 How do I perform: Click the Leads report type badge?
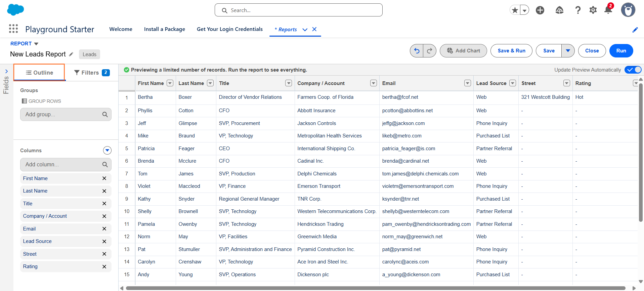(89, 54)
